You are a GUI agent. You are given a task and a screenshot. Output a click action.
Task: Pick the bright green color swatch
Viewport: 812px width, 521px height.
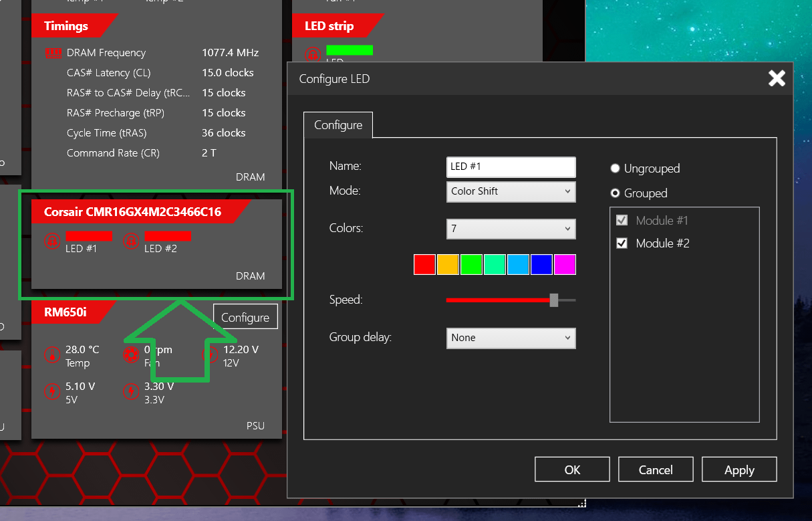coord(471,265)
